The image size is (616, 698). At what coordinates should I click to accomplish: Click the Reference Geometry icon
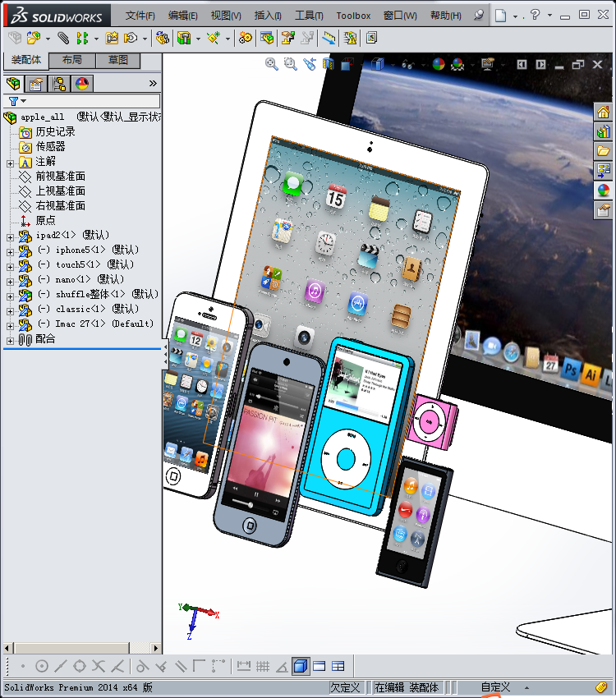click(x=214, y=39)
